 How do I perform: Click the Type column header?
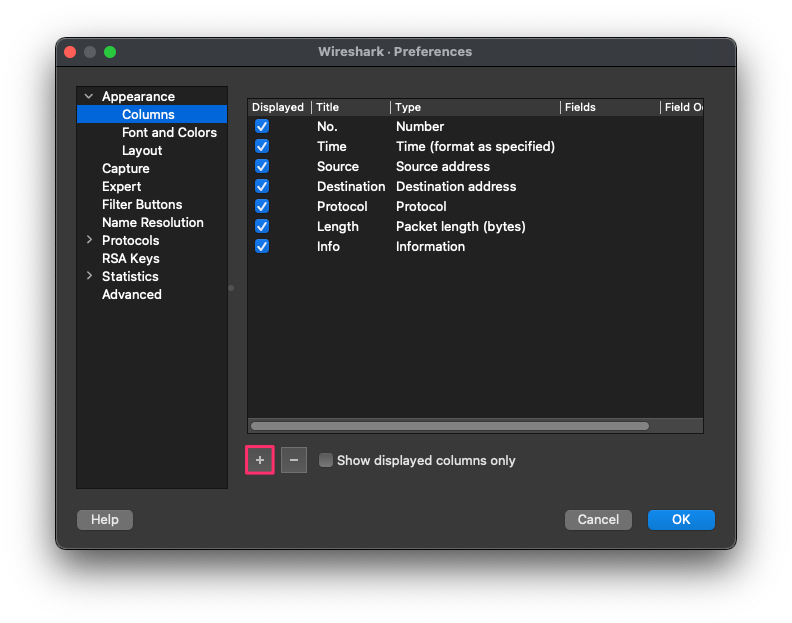475,107
